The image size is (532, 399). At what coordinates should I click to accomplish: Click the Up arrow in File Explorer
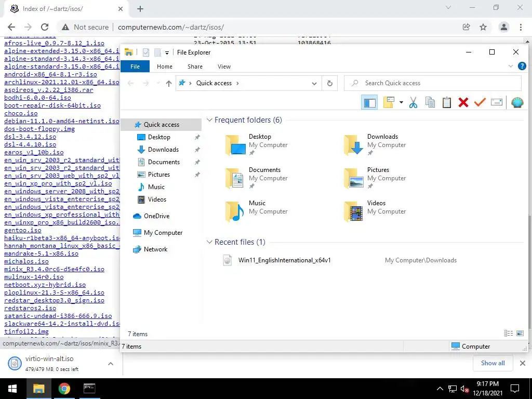coord(169,83)
